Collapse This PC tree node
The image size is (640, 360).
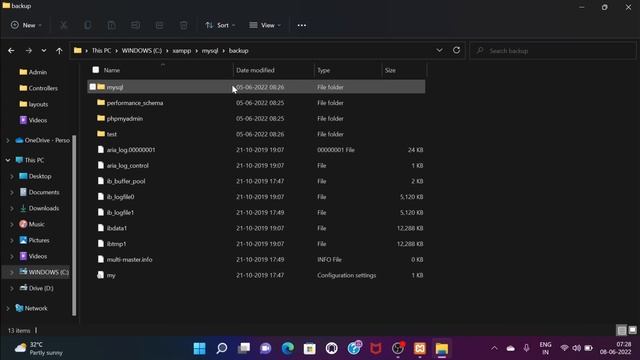click(8, 160)
